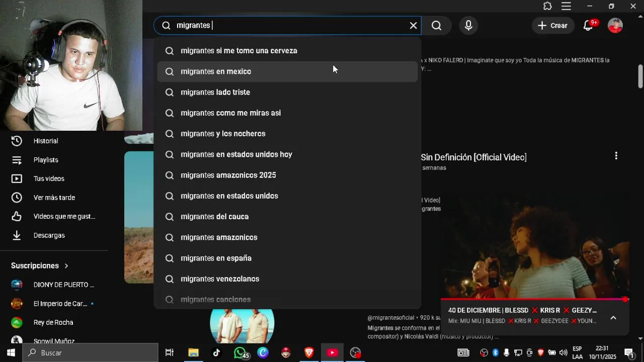
Task: Select suggestion 'migrantes como me miras asi'
Action: pos(287,113)
